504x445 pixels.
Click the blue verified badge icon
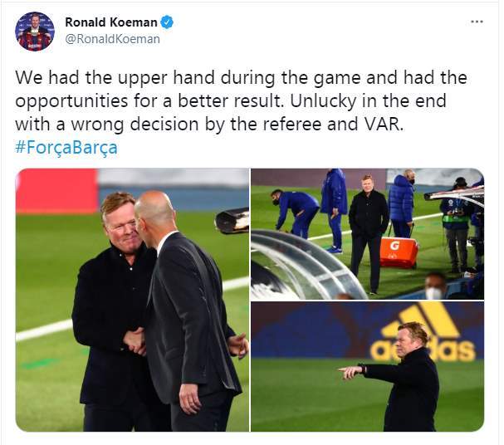(167, 22)
